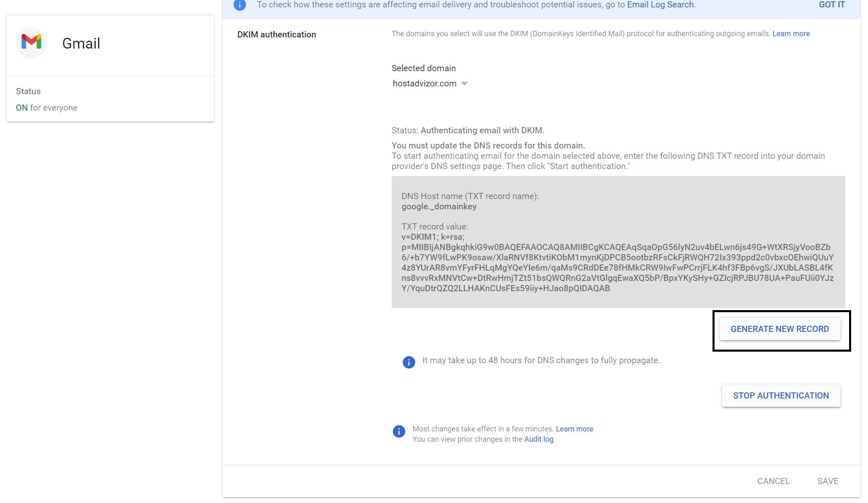The height and width of the screenshot is (503, 868).
Task: Open the Audit log link
Action: [x=538, y=439]
